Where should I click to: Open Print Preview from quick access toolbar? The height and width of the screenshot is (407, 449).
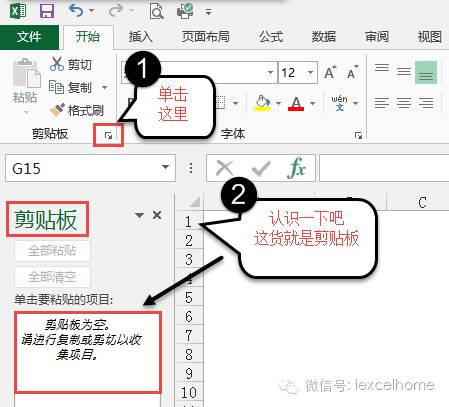tap(156, 11)
